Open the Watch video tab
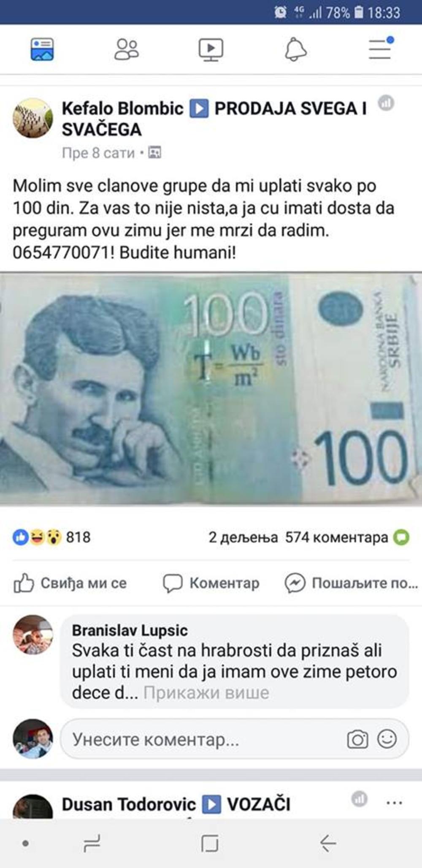Screen dimensions: 422x868 click(211, 50)
